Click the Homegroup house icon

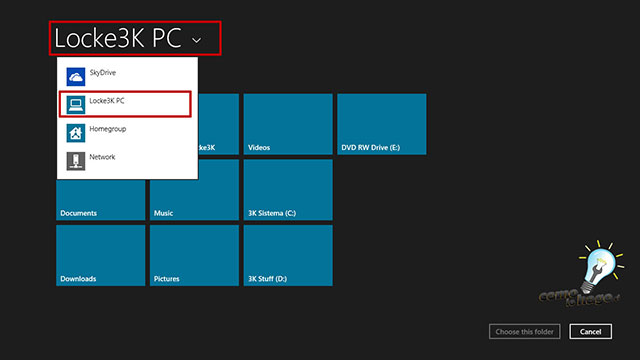click(x=76, y=133)
